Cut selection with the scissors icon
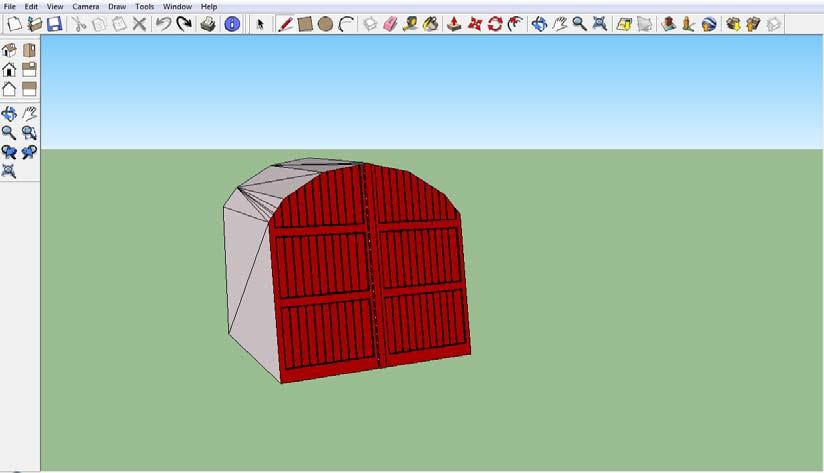This screenshot has width=824, height=473. coord(79,24)
